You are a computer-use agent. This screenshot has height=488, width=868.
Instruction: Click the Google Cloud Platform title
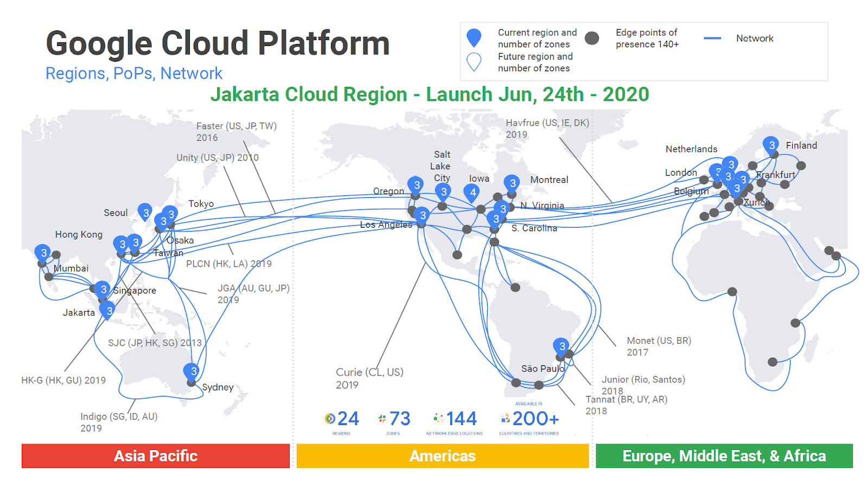coord(218,43)
